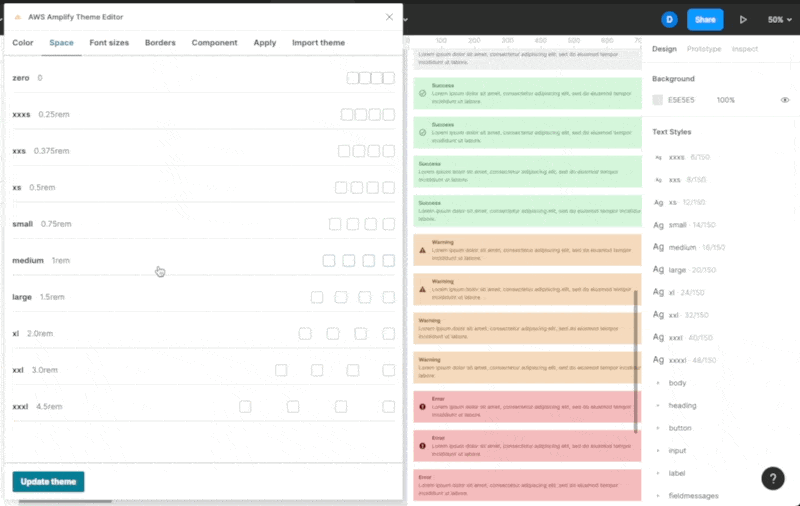
Task: Edit the xl 2.0rem value
Action: point(40,334)
